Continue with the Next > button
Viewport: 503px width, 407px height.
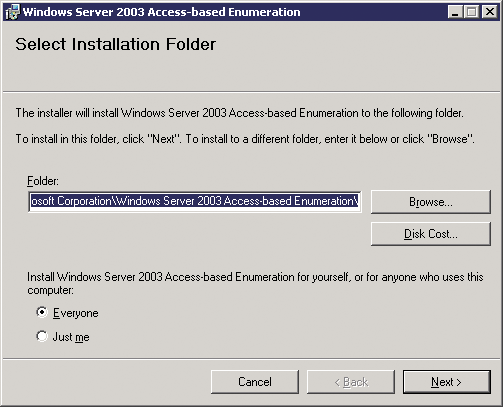447,382
